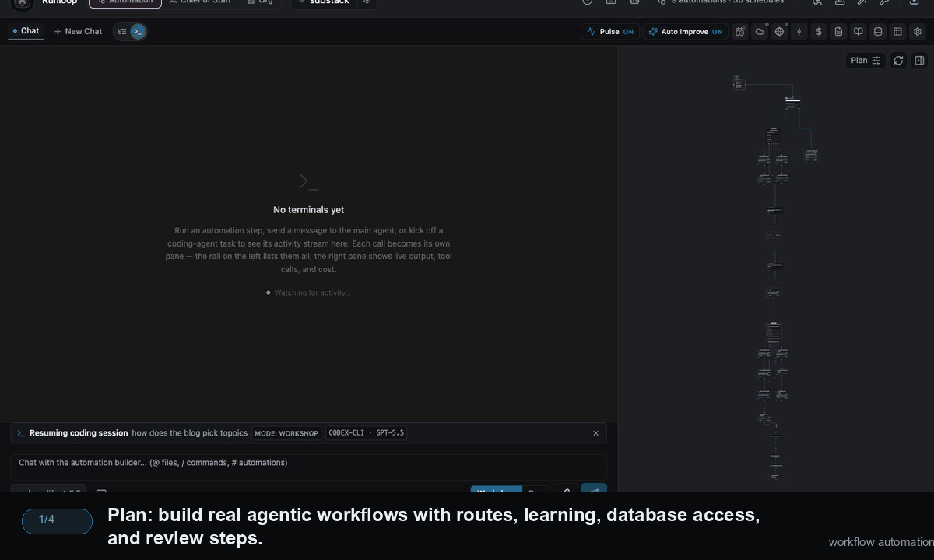This screenshot has height=560, width=934.
Task: Open the table layout icon
Action: (897, 32)
